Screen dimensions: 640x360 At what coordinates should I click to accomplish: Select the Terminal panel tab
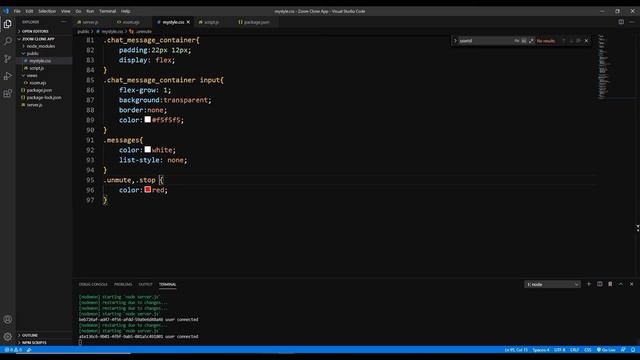[167, 284]
